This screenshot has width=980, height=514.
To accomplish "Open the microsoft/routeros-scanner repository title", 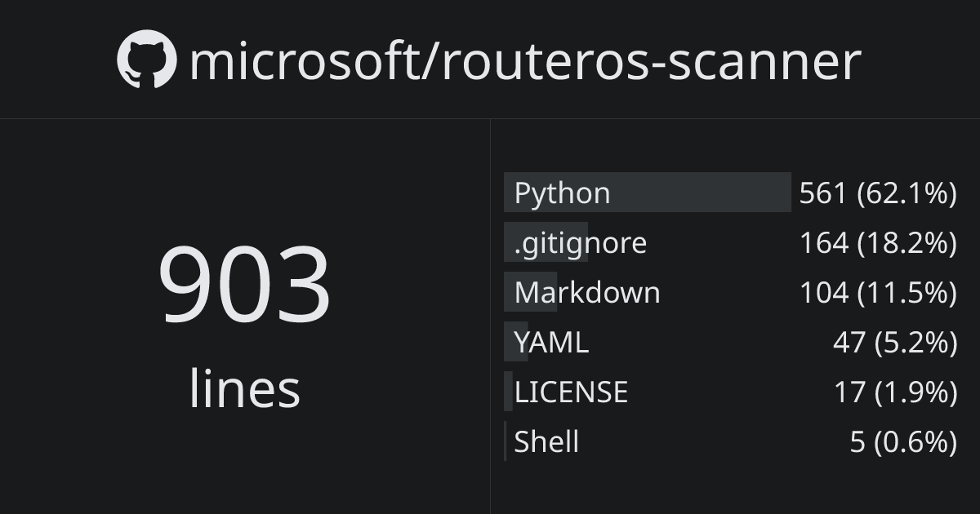I will (524, 61).
